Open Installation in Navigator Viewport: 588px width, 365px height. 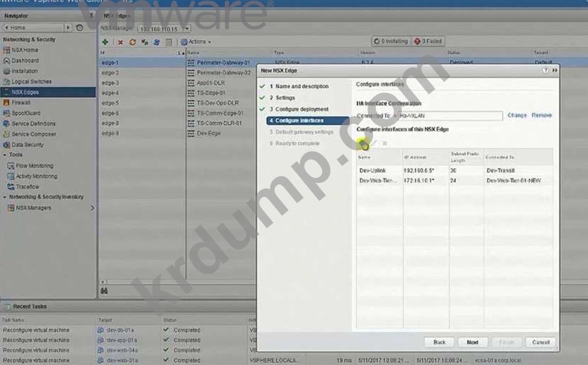click(x=25, y=71)
